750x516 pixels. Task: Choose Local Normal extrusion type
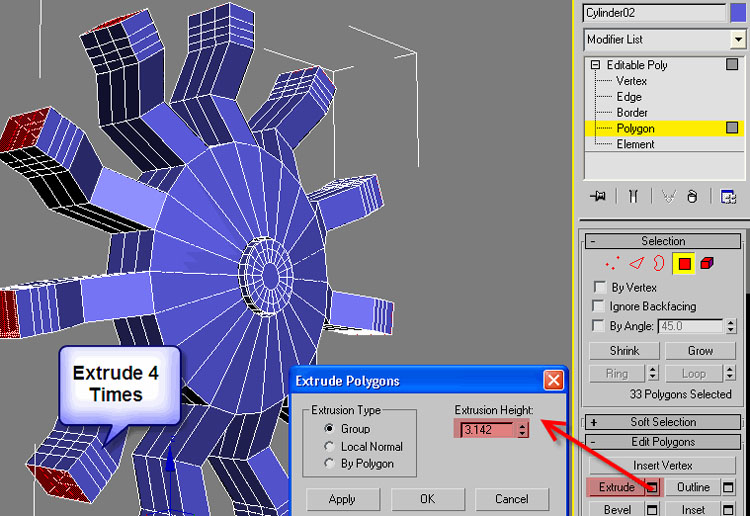point(331,446)
